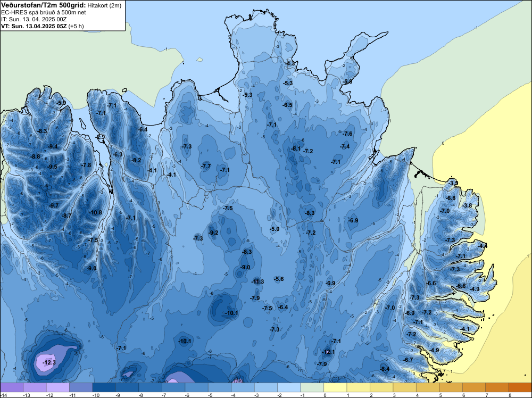Click the -5.9 temperature value
Viewport: 532px width, 398px height.
coord(61,103)
